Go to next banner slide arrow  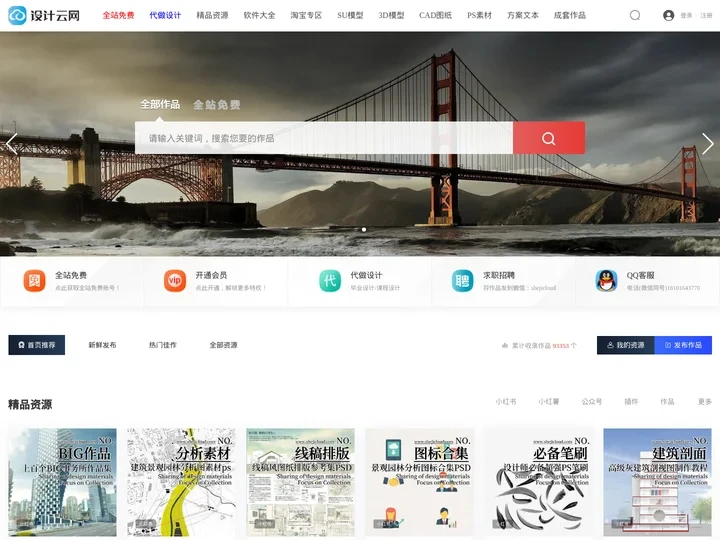708,144
